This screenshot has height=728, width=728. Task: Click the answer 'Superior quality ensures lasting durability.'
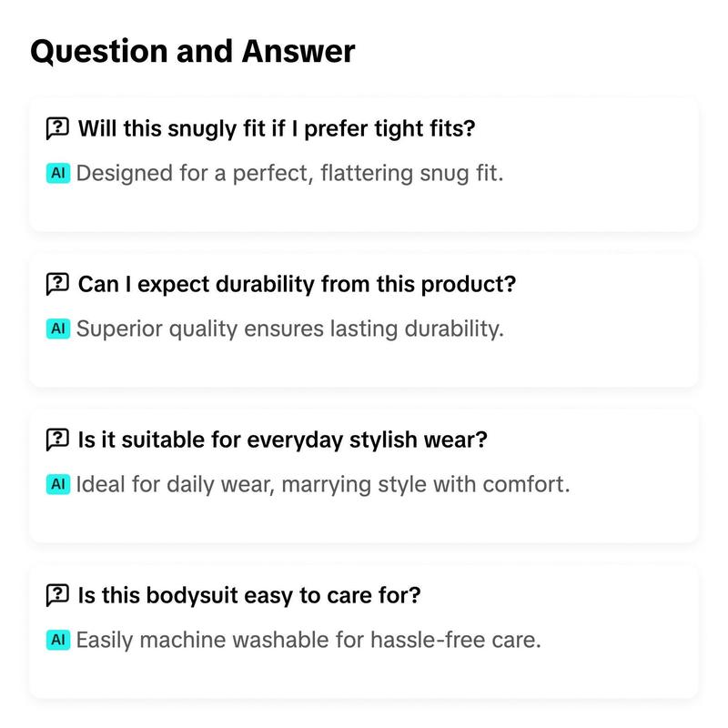tap(290, 329)
